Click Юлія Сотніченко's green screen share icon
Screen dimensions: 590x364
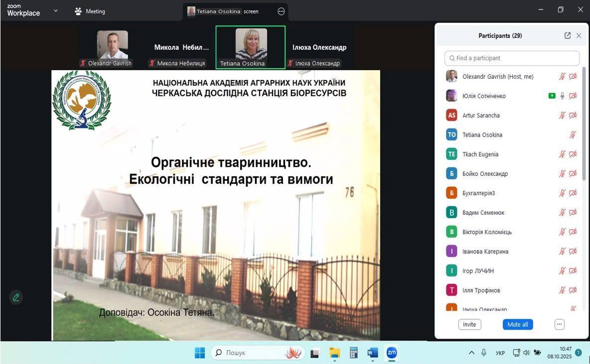[x=552, y=96]
